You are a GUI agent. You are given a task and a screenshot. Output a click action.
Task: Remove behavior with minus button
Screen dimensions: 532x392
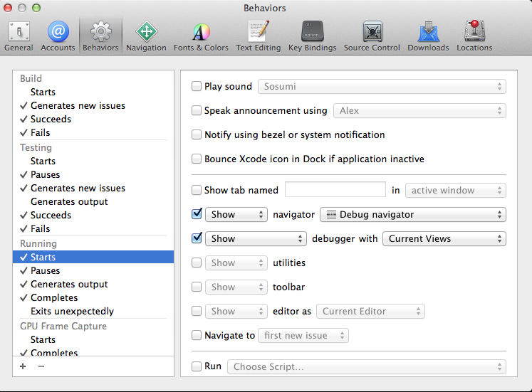(41, 366)
